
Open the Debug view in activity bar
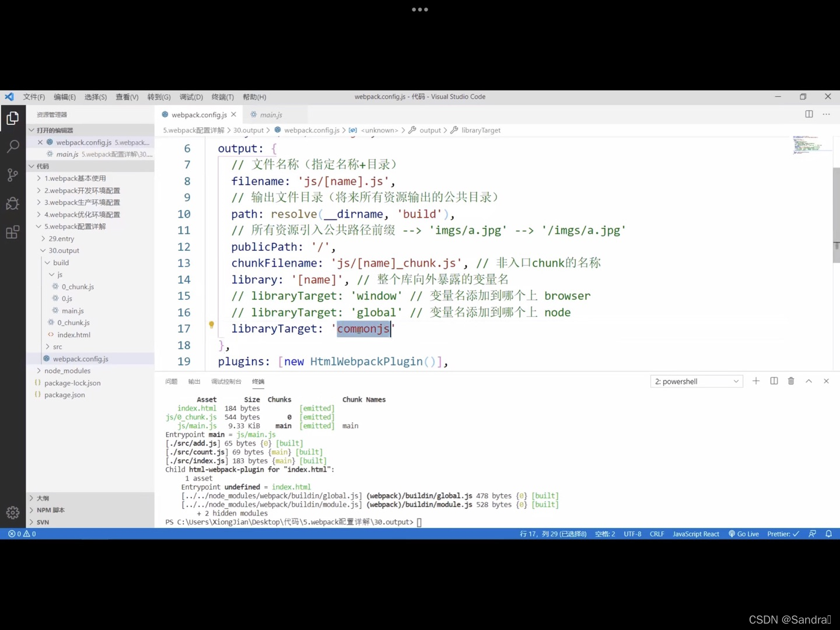tap(12, 203)
